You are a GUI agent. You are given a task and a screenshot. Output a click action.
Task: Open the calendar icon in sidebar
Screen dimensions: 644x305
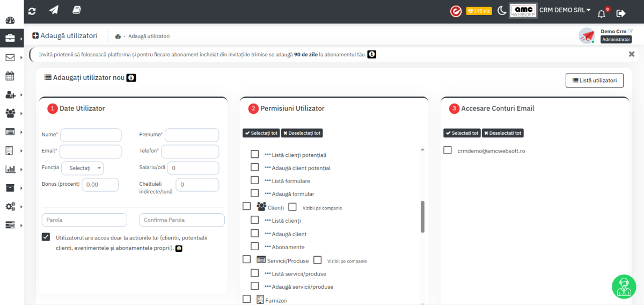pyautogui.click(x=10, y=76)
